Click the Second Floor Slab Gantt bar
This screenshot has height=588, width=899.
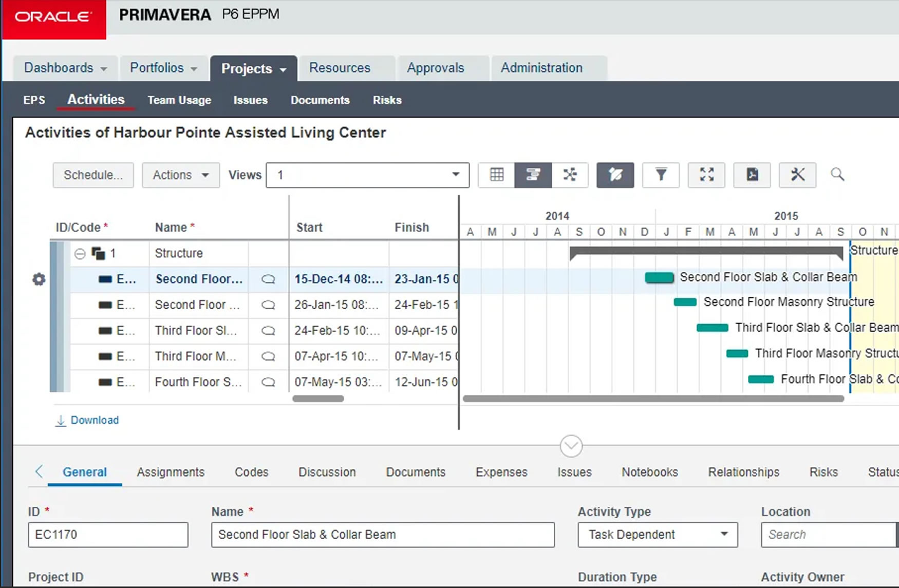(x=659, y=277)
